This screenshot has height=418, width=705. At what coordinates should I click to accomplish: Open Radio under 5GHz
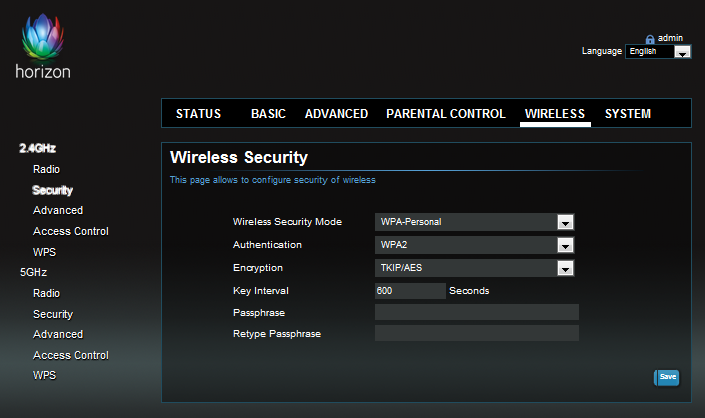(46, 293)
